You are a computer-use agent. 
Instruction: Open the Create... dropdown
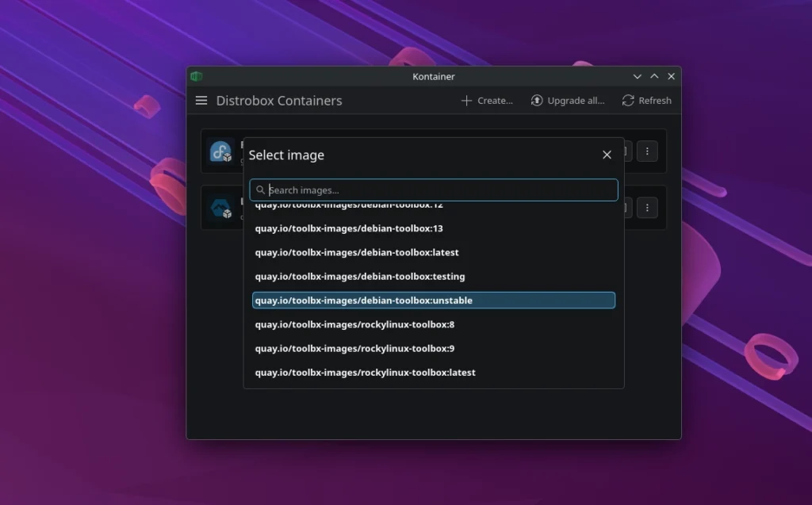[x=486, y=101]
